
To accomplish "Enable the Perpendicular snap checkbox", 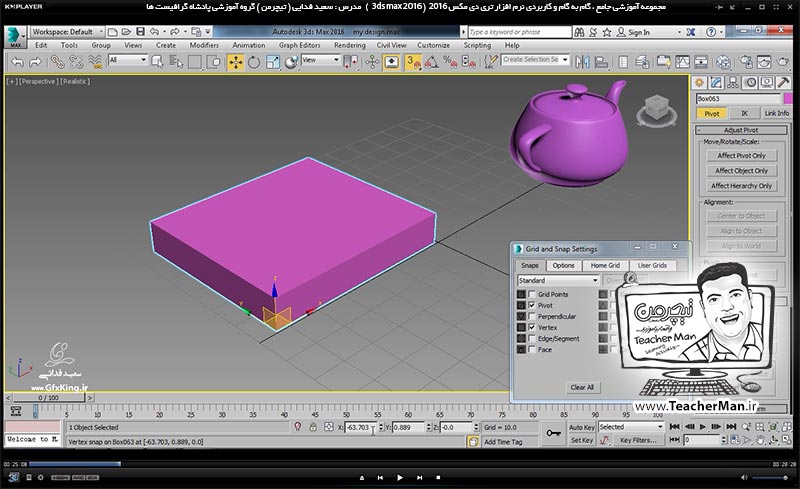I will [x=532, y=316].
